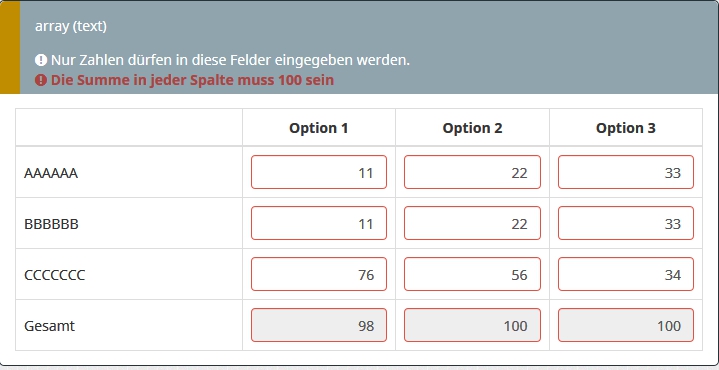Click the 'array (text)' question title
This screenshot has height=370, width=719.
(71, 27)
